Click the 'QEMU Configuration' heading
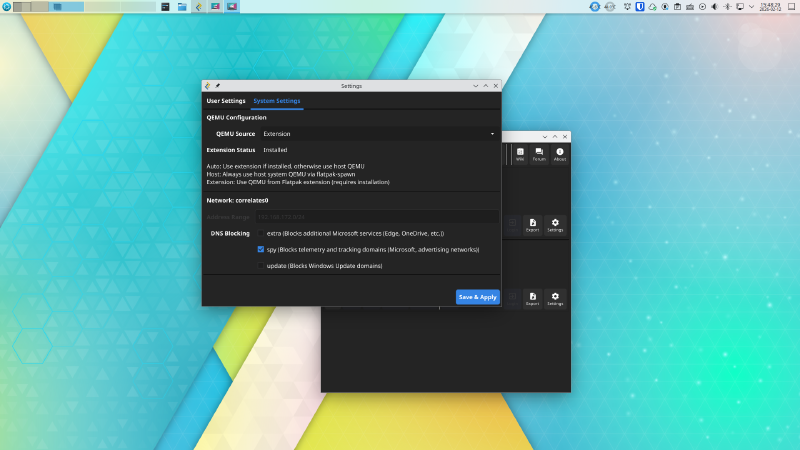Image resolution: width=800 pixels, height=450 pixels. point(236,117)
